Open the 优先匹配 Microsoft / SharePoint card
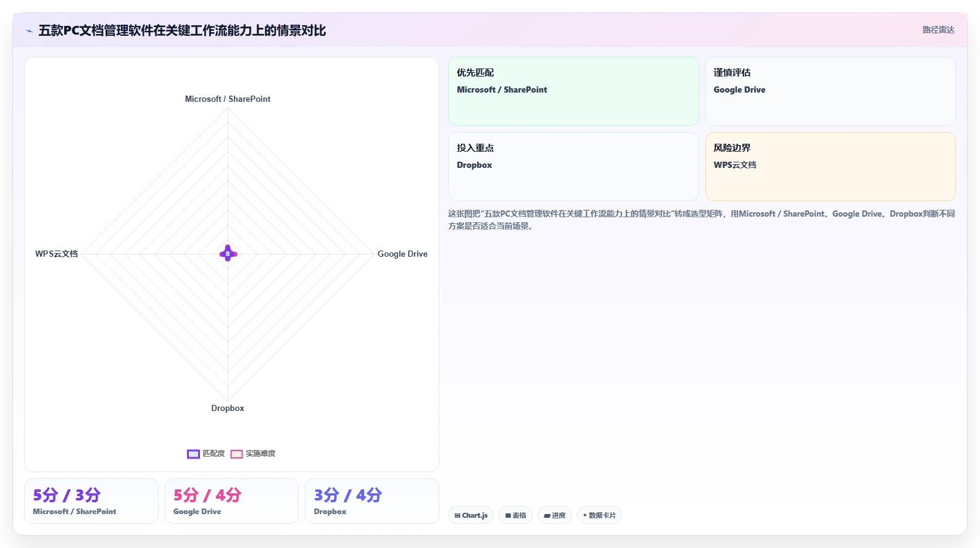The width and height of the screenshot is (980, 548). click(x=573, y=91)
